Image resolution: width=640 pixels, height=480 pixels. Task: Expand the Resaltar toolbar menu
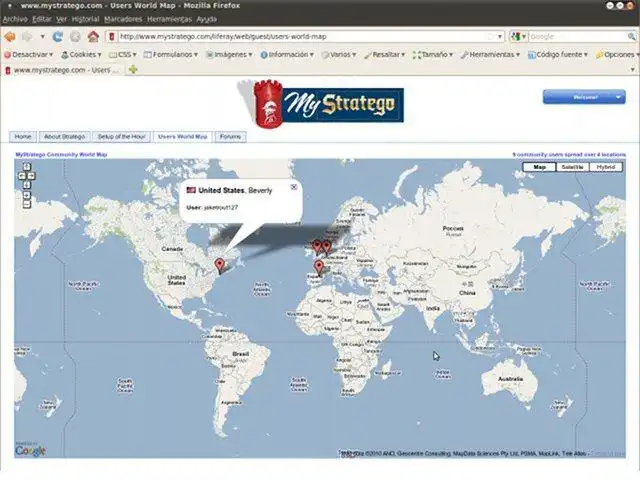coord(384,55)
